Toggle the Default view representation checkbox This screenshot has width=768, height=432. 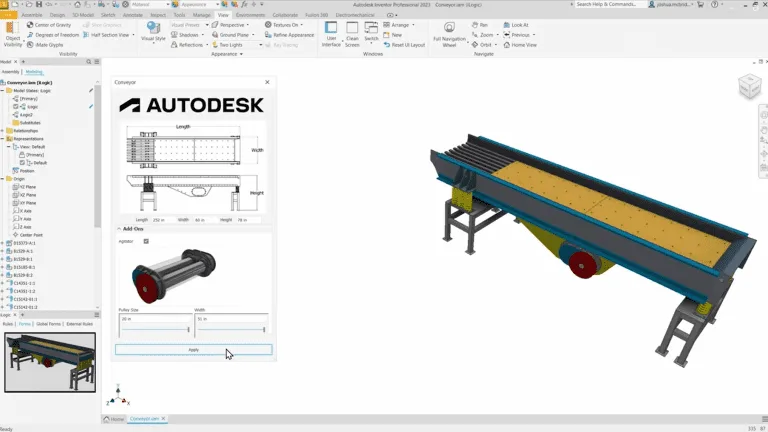coord(21,162)
